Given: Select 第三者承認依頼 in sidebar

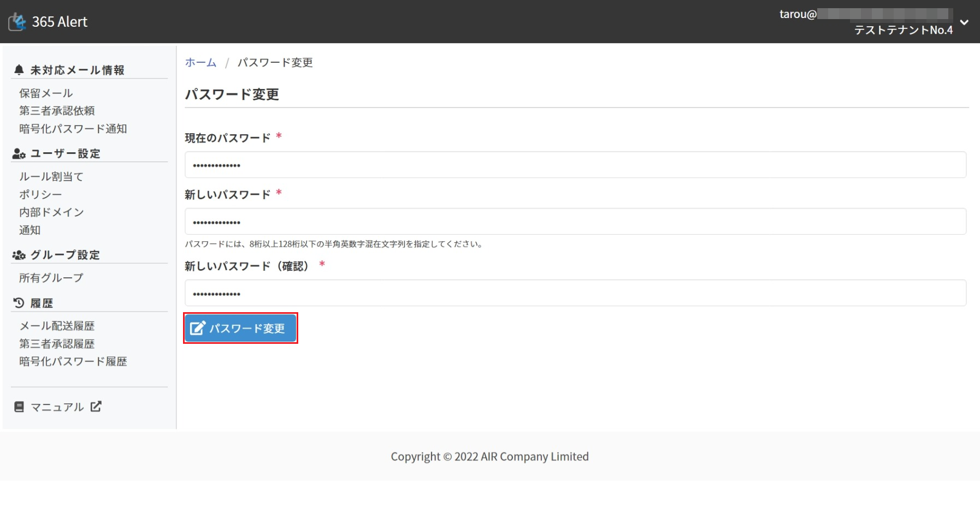Looking at the screenshot, I should click(57, 111).
